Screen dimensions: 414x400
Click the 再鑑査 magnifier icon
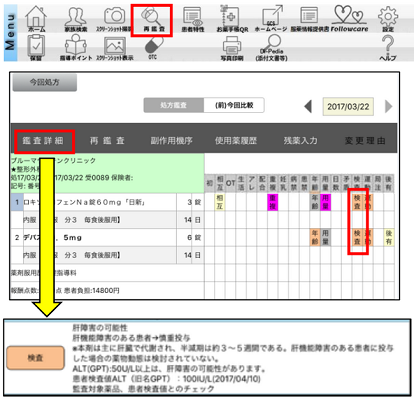tap(152, 19)
